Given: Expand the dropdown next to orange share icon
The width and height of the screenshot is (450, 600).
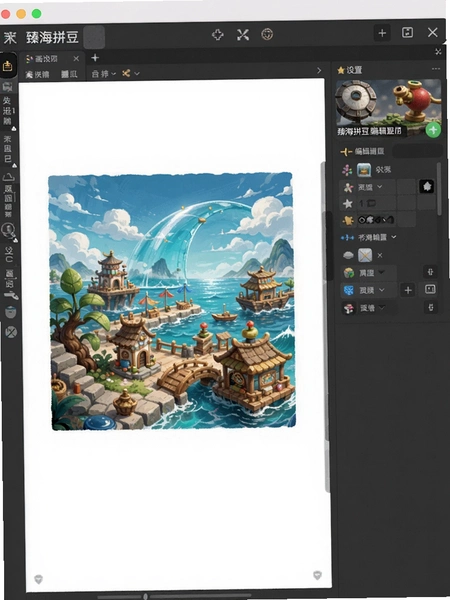Looking at the screenshot, I should (137, 73).
